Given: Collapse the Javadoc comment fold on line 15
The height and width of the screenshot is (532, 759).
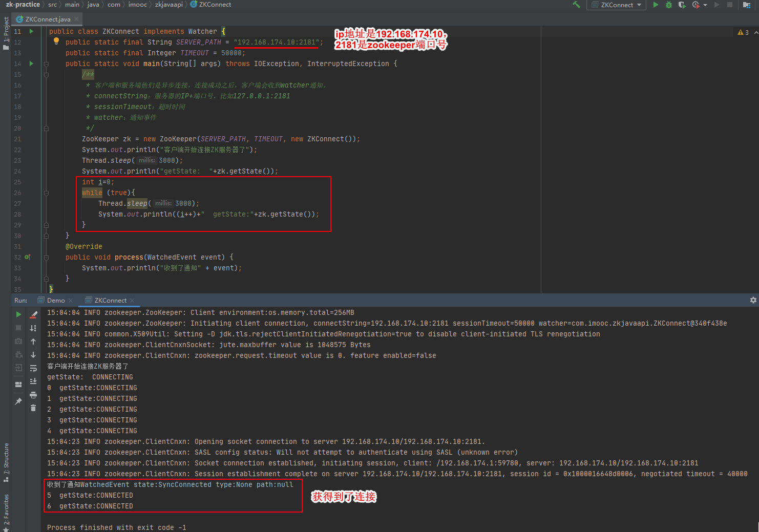Looking at the screenshot, I should [x=46, y=75].
